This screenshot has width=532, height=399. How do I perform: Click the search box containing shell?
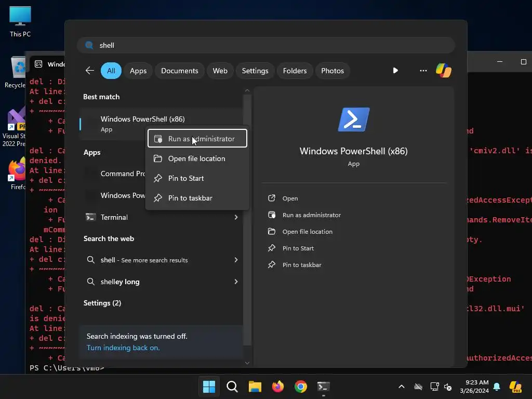pyautogui.click(x=266, y=45)
